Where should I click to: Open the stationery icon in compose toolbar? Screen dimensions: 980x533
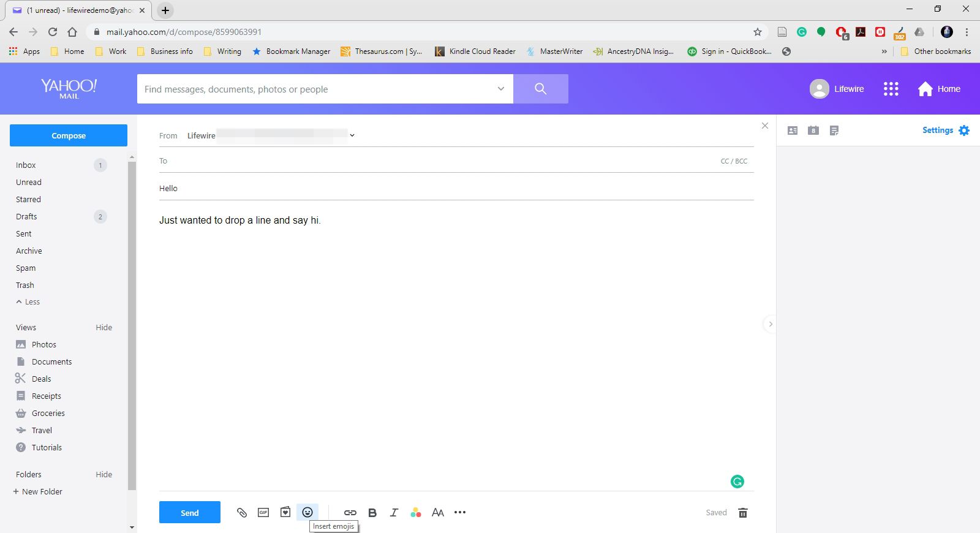click(x=285, y=512)
